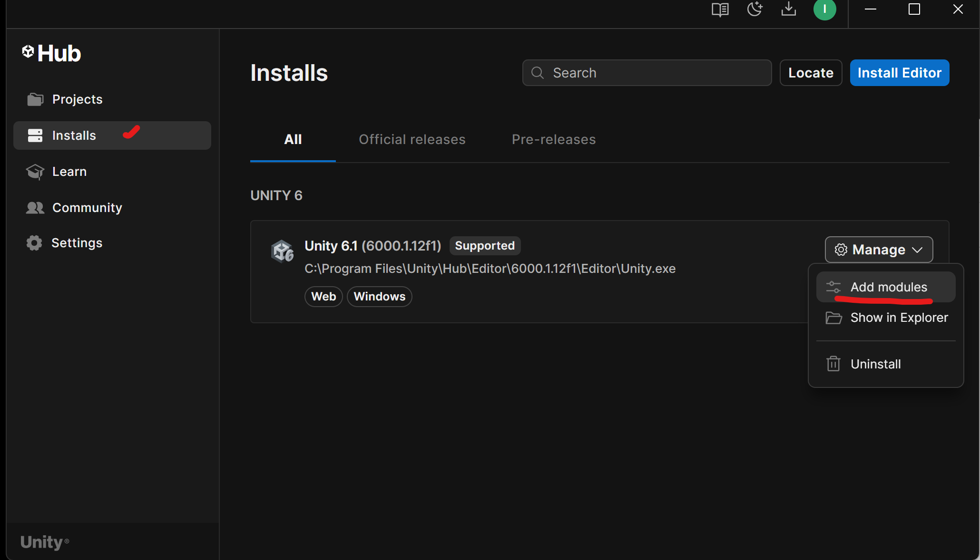Toggle dark/light theme moon icon

coord(755,10)
